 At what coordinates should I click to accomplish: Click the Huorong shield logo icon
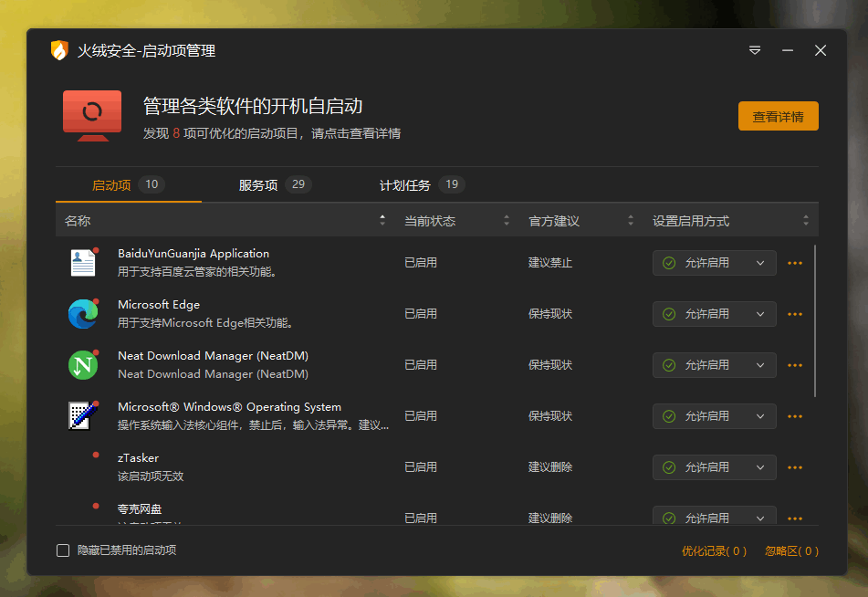pos(59,51)
